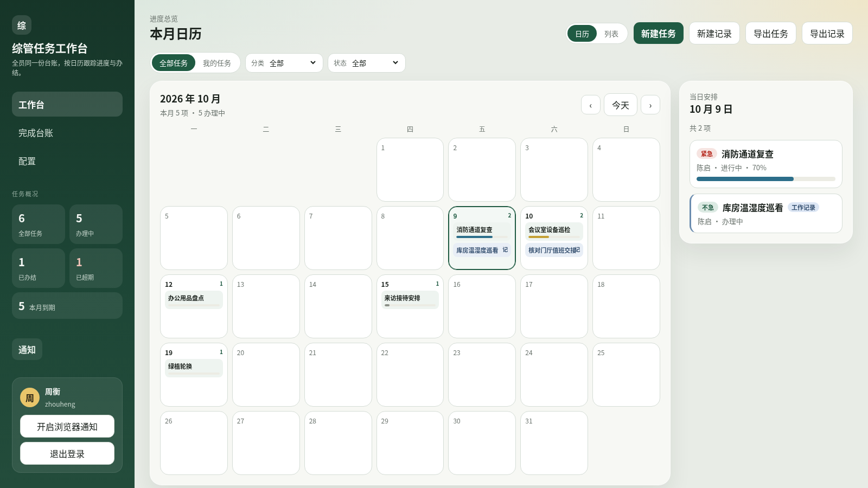This screenshot has width=868, height=488.
Task: Open 办公用品盘点 task on day 12
Action: pyautogui.click(x=194, y=300)
